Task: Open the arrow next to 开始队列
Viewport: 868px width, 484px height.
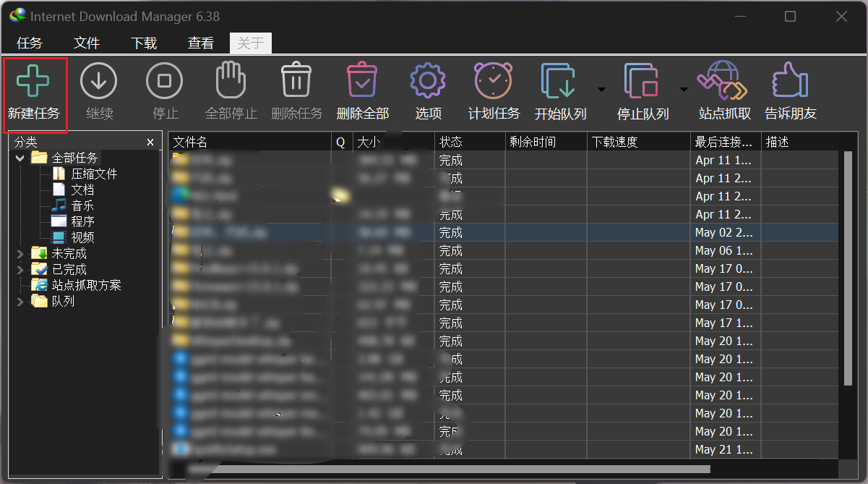Action: click(601, 89)
